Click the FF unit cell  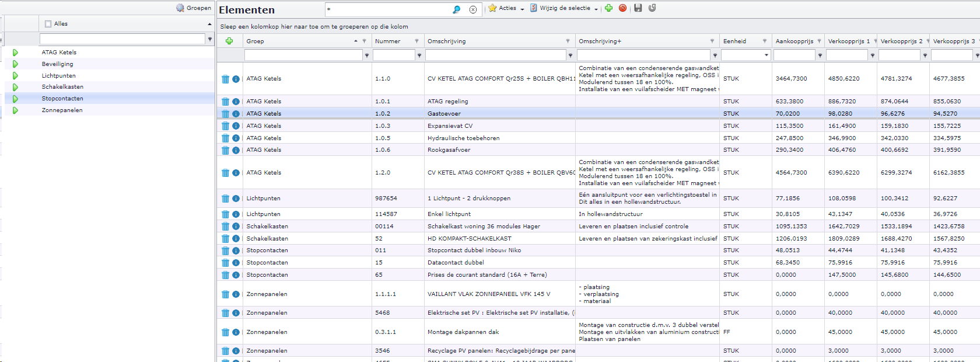(745, 332)
